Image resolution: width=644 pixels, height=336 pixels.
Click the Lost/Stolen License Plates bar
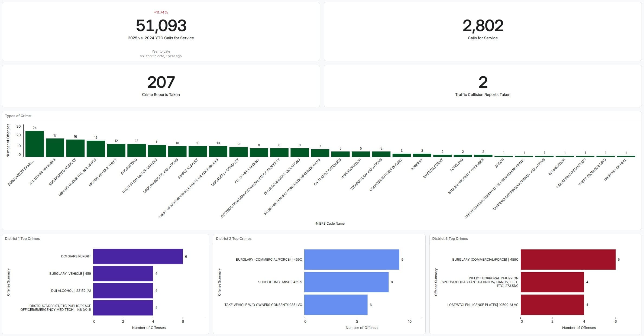tap(552, 305)
